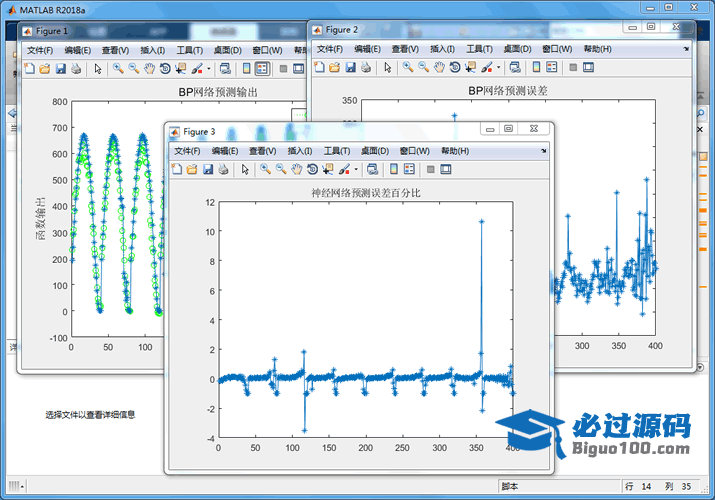Click Show Plot Tools icon in Figure 3

(x=446, y=170)
